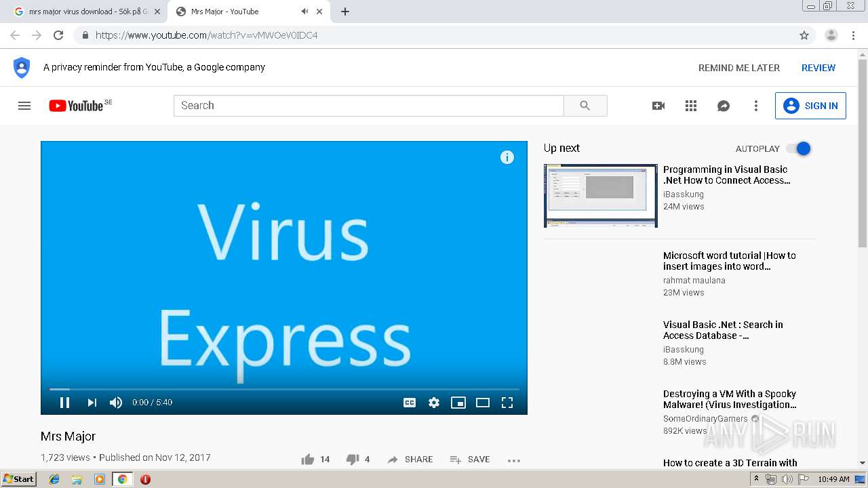Switch to the Google search results tab
This screenshot has height=488, width=868.
(88, 12)
